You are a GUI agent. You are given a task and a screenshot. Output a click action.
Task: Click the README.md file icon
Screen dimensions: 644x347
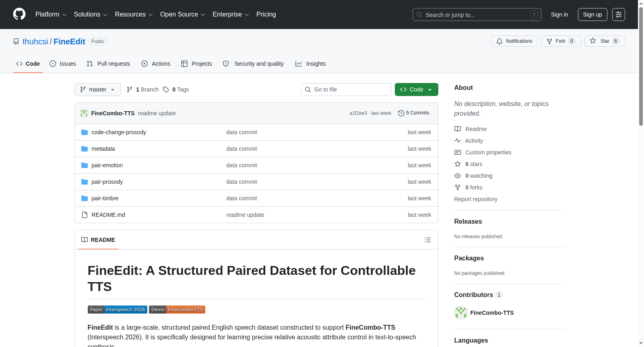(85, 215)
